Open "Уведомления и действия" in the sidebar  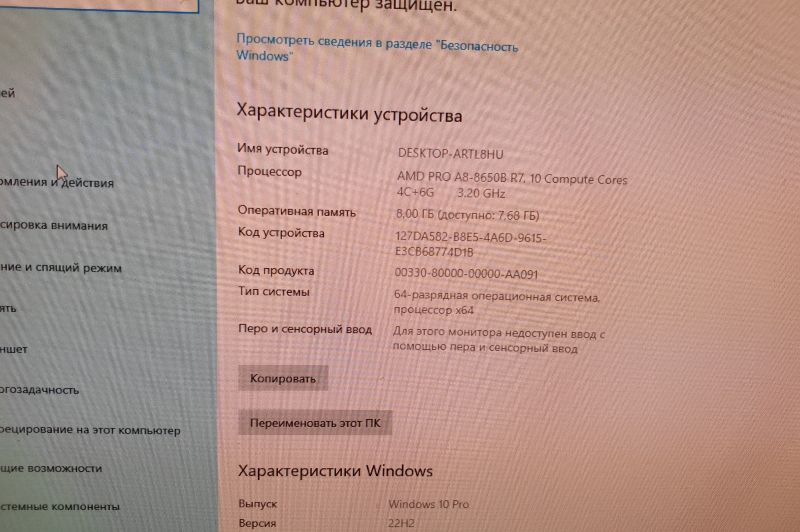[x=57, y=182]
